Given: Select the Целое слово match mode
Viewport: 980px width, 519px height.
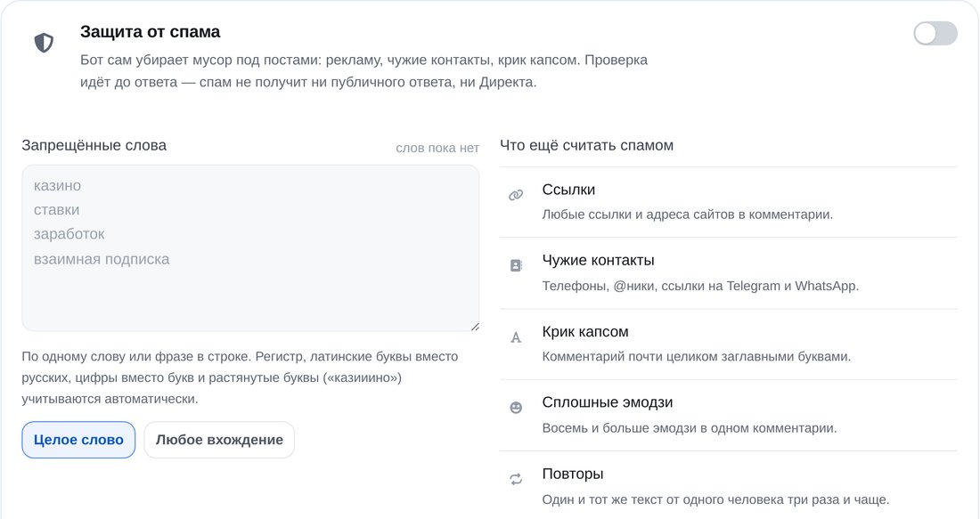Looking at the screenshot, I should (78, 440).
